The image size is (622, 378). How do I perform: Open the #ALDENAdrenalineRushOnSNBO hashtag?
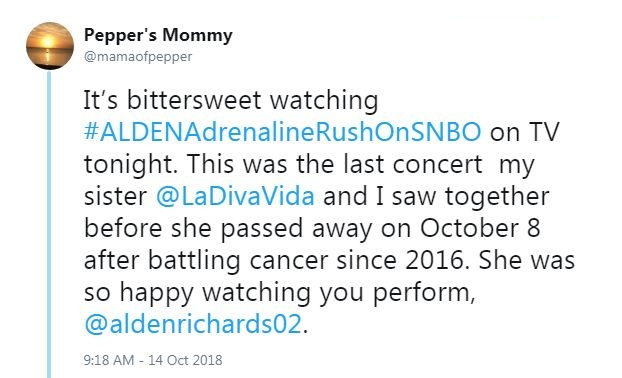pos(282,132)
